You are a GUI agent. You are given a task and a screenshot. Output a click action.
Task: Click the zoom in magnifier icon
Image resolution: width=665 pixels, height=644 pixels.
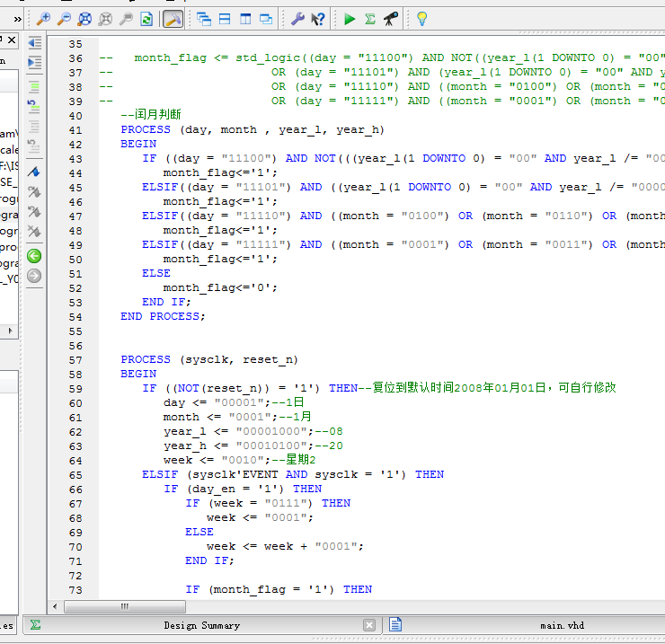click(x=43, y=18)
